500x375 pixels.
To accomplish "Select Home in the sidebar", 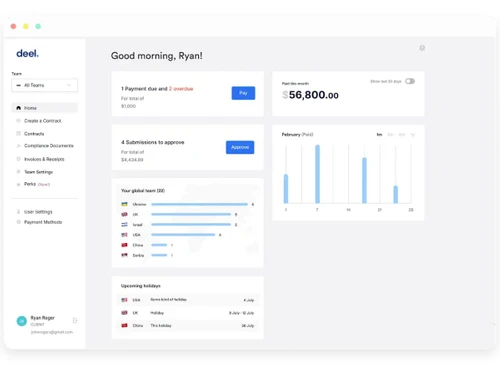I will click(45, 108).
